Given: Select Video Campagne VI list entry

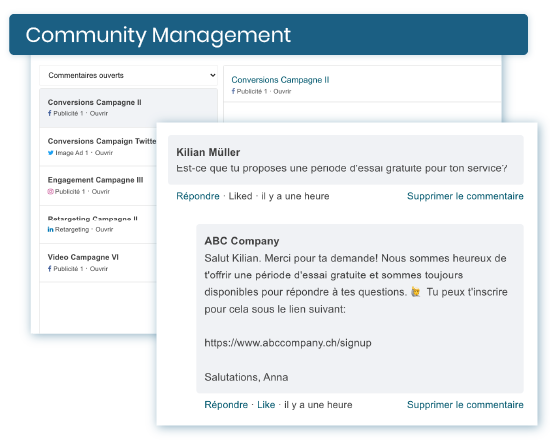Looking at the screenshot, I should click(98, 263).
